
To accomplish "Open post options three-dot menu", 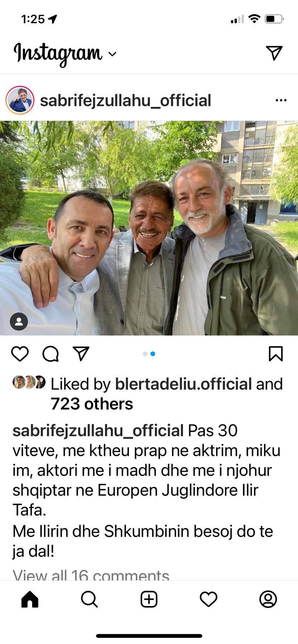I will point(281,101).
